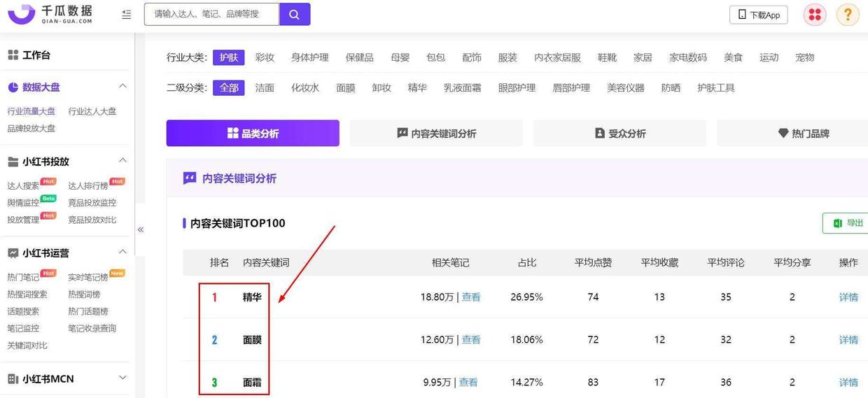Open 竞品投放对比 in sidebar

tap(92, 220)
